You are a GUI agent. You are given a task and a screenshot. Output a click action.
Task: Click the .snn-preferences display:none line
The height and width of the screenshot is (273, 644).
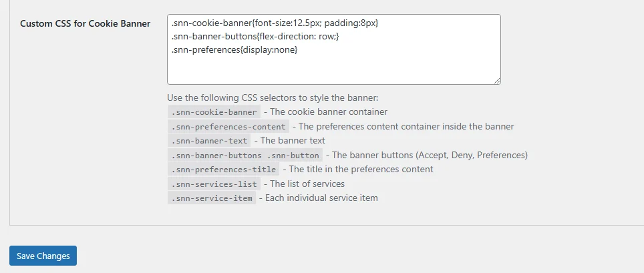pyautogui.click(x=234, y=50)
